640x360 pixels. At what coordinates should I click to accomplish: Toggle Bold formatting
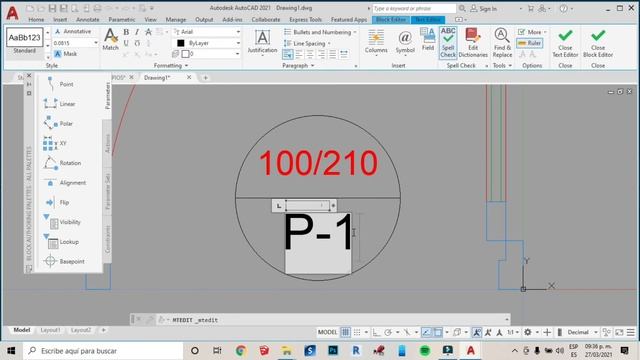click(126, 32)
